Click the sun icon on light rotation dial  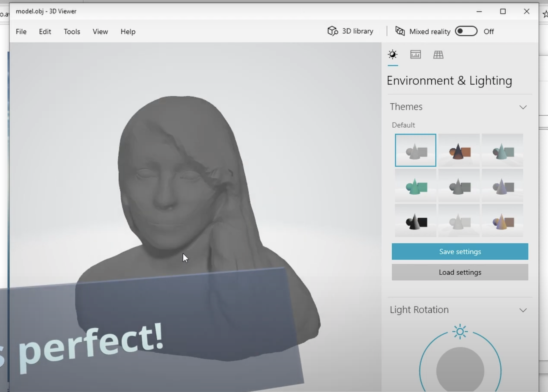pos(460,331)
